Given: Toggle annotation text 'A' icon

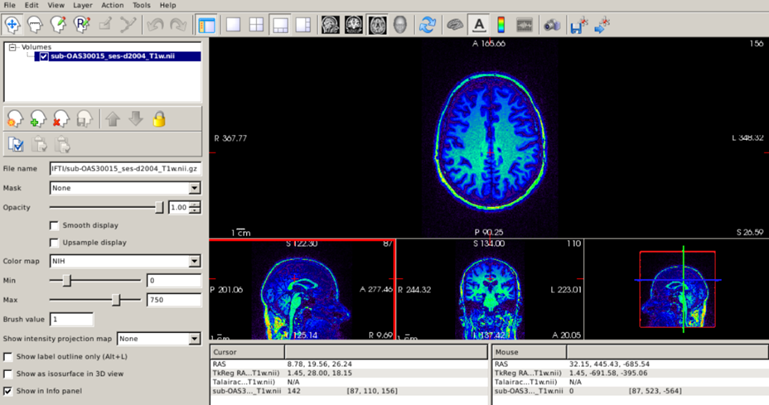Looking at the screenshot, I should pos(479,25).
